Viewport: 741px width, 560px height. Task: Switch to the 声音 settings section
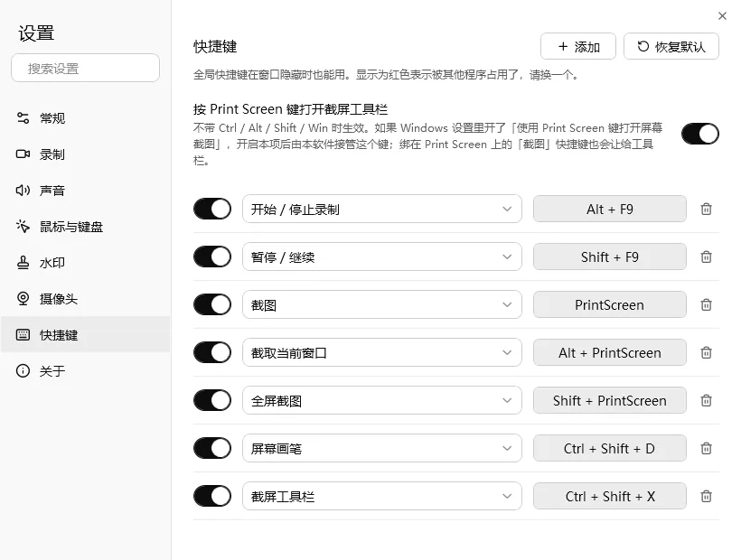pyautogui.click(x=85, y=191)
